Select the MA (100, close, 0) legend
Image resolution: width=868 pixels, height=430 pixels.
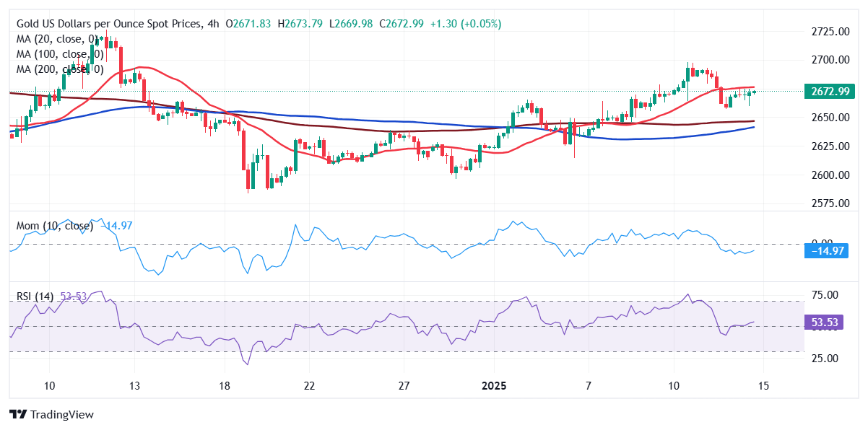pos(60,54)
